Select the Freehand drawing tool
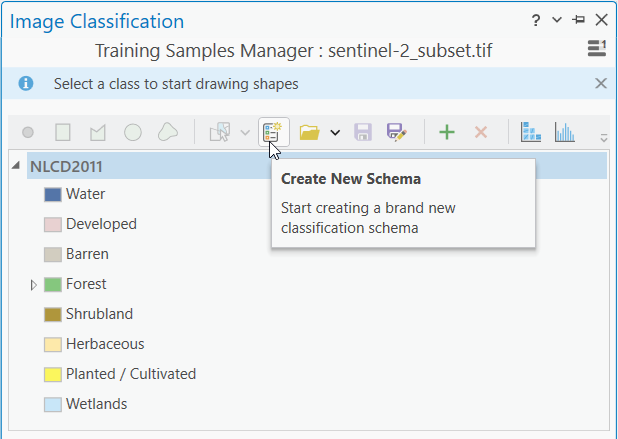618x439 pixels. (168, 132)
